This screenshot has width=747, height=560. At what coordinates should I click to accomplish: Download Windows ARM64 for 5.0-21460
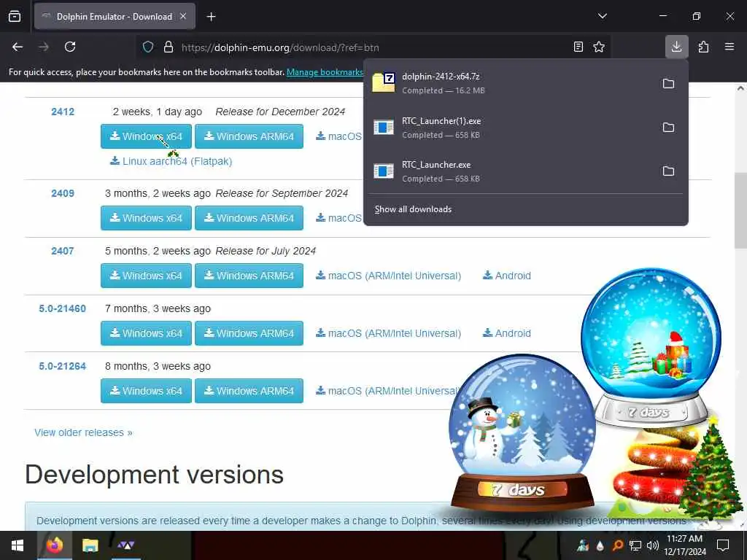point(249,333)
